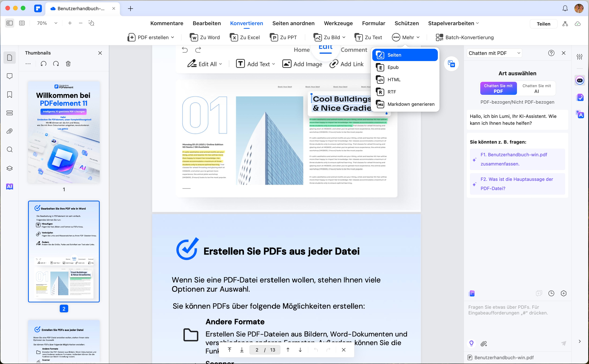
Task: Choose Seiten from the Mehr menu
Action: coord(405,55)
